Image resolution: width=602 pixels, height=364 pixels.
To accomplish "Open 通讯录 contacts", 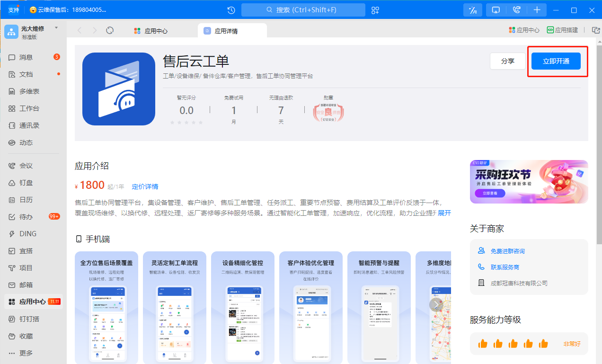I will [33, 125].
